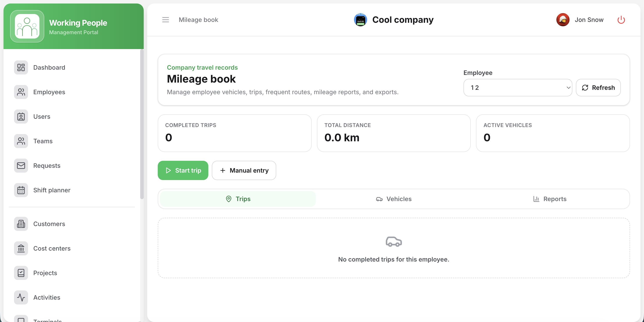Toggle the sidebar hamburger menu
This screenshot has height=322, width=644.
tap(166, 20)
